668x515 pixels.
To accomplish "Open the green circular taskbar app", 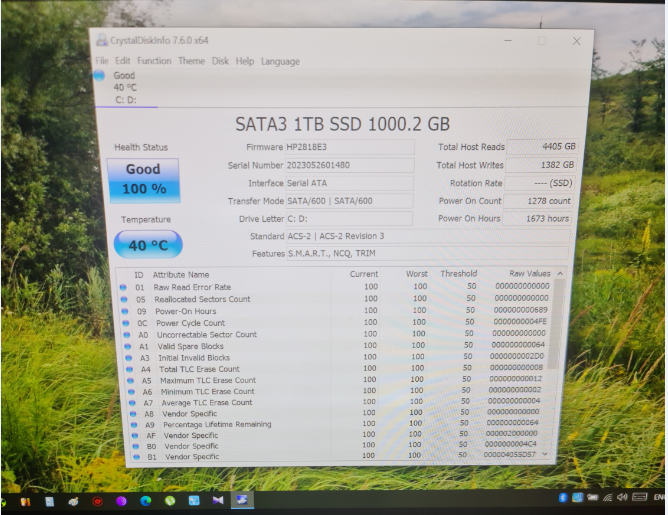I will pos(170,501).
